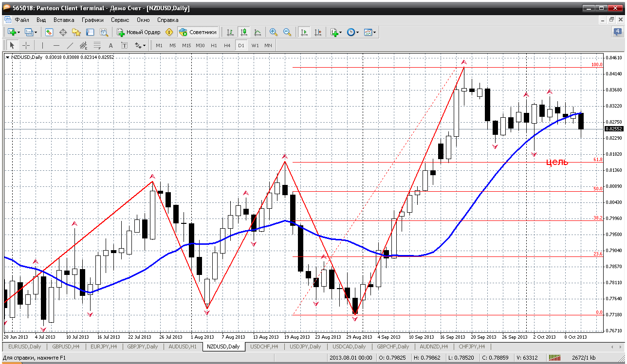The width and height of the screenshot is (627, 364).
Task: Click the red 'цель' text label
Action: 556,162
